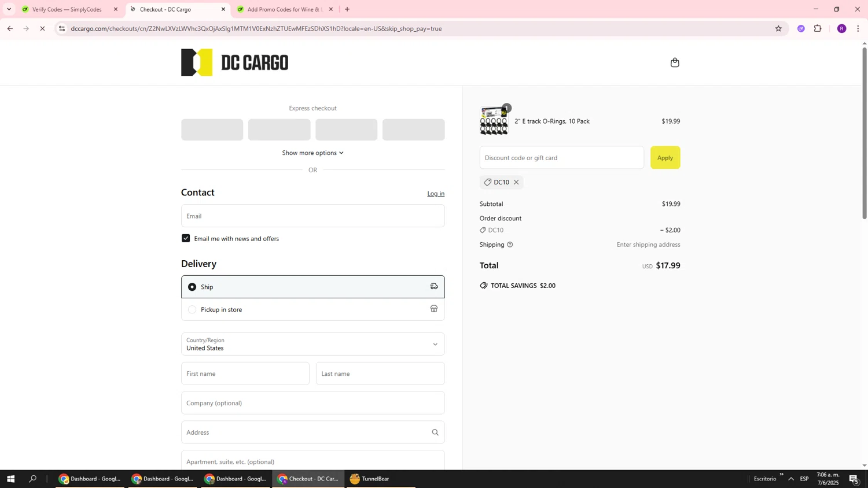This screenshot has width=868, height=488.
Task: Click the purple extension icon in toolbar
Action: pos(801,28)
